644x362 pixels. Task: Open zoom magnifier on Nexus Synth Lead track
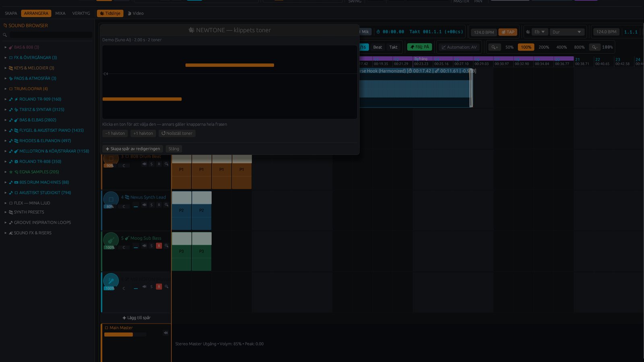166,205
